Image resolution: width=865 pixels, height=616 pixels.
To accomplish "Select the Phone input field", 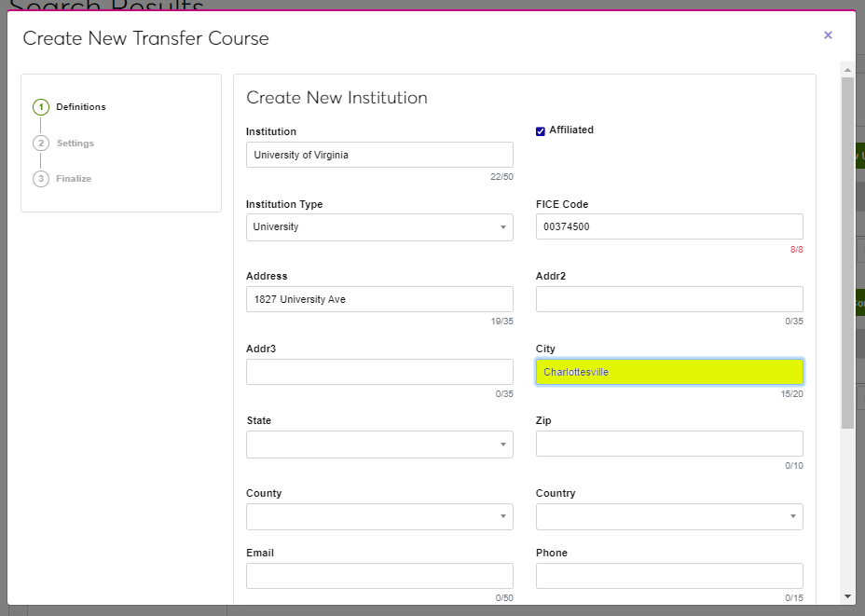I will coord(669,576).
